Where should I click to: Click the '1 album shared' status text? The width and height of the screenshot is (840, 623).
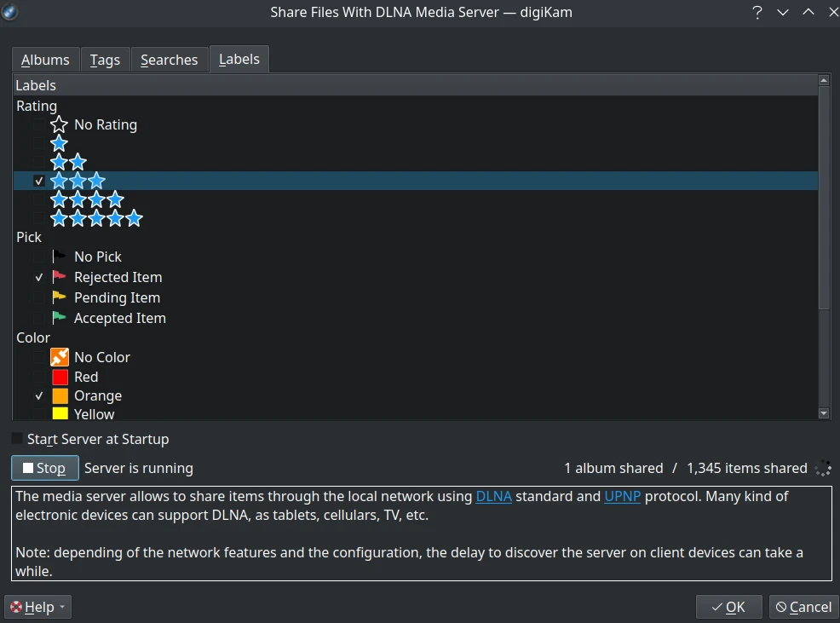[x=613, y=468]
